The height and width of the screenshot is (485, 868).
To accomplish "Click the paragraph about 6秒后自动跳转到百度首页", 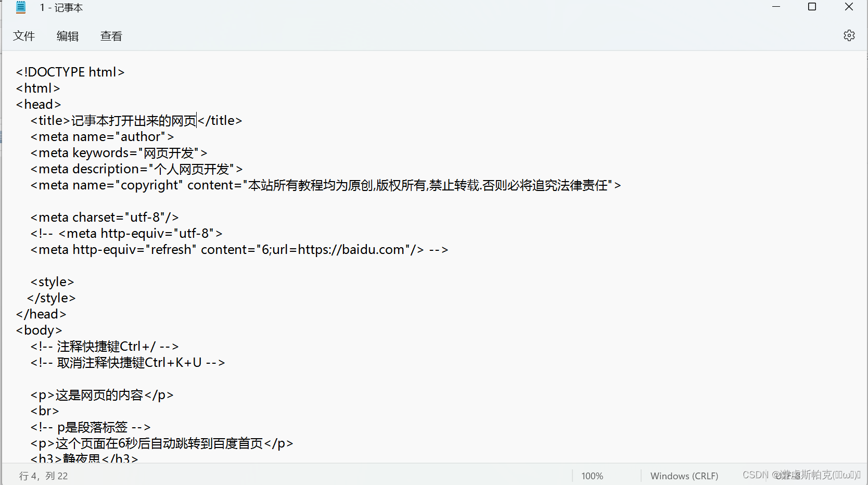I will tap(162, 443).
